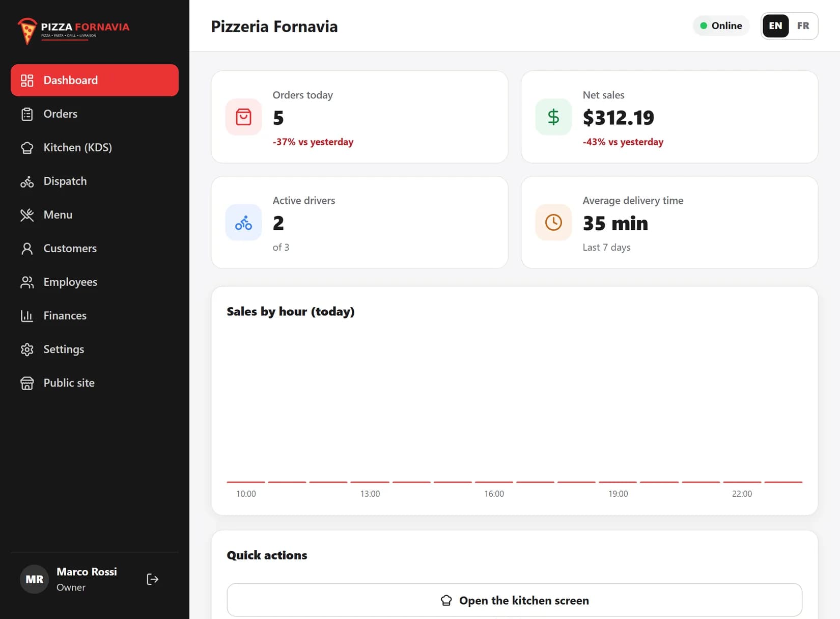The height and width of the screenshot is (619, 840).
Task: Click the logout icon next to Marco Rossi
Action: [153, 579]
